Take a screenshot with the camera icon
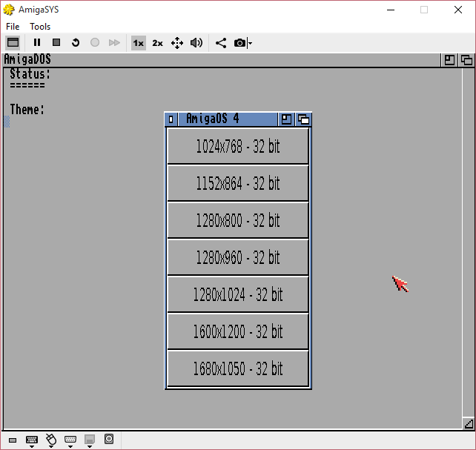Screen dimensions: 476x450 coord(239,43)
